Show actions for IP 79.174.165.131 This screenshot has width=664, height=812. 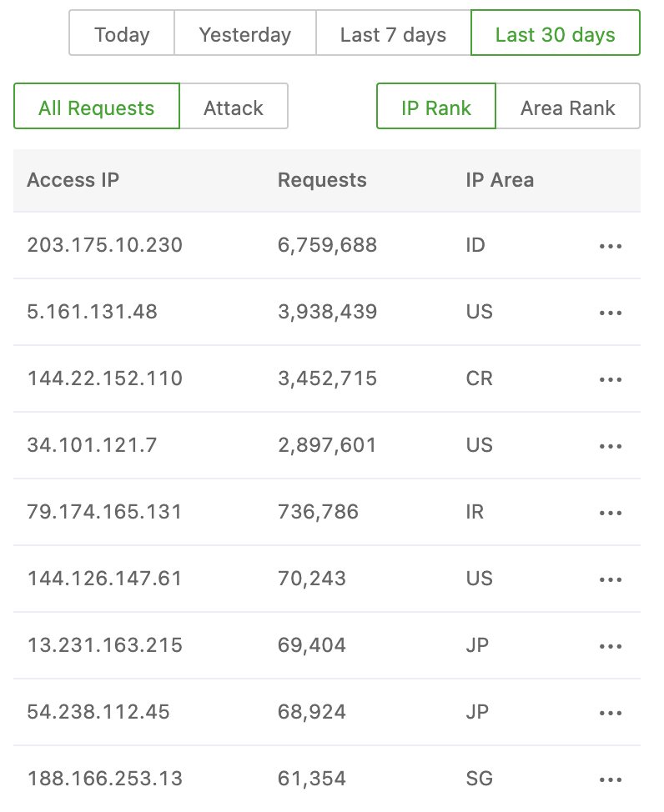point(611,513)
